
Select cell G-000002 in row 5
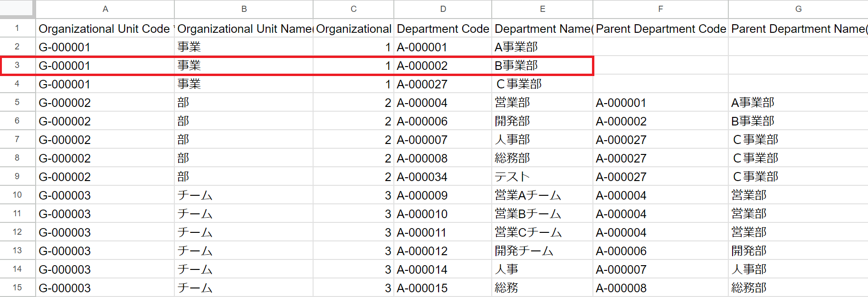pos(105,103)
